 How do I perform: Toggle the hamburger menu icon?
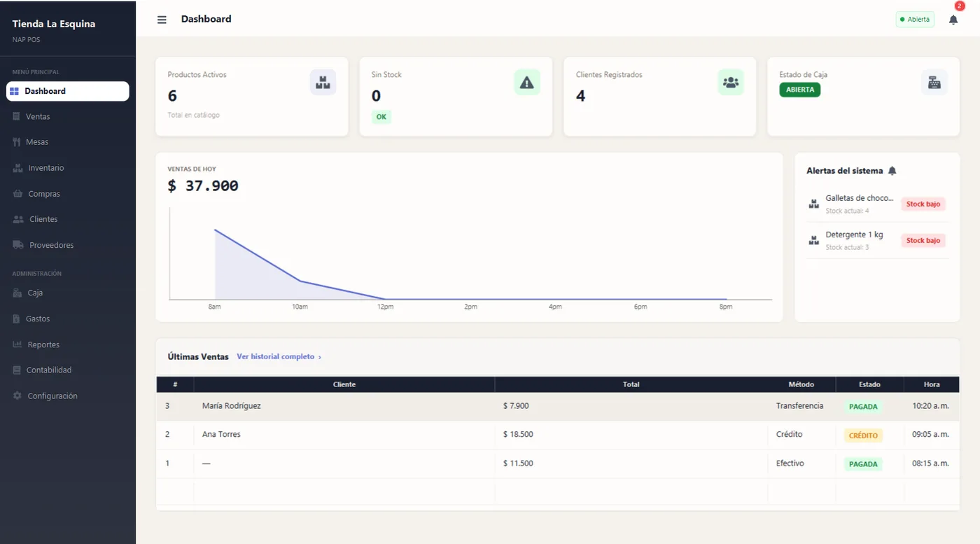[x=162, y=20]
